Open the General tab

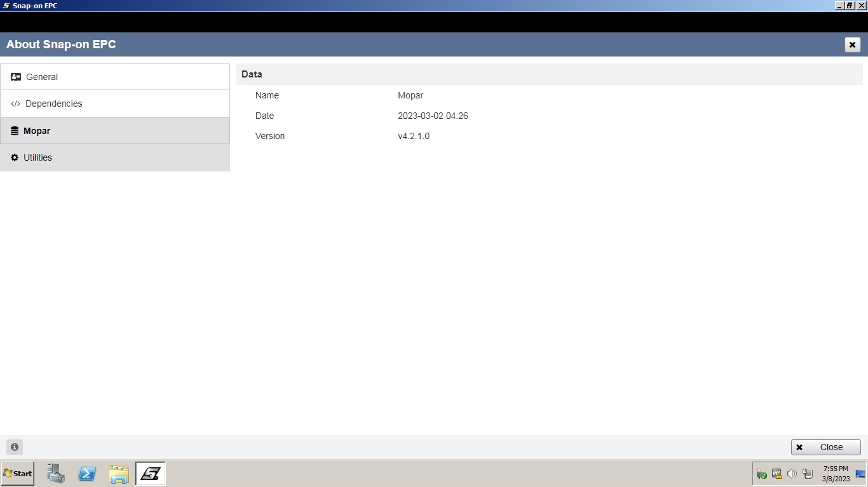115,77
